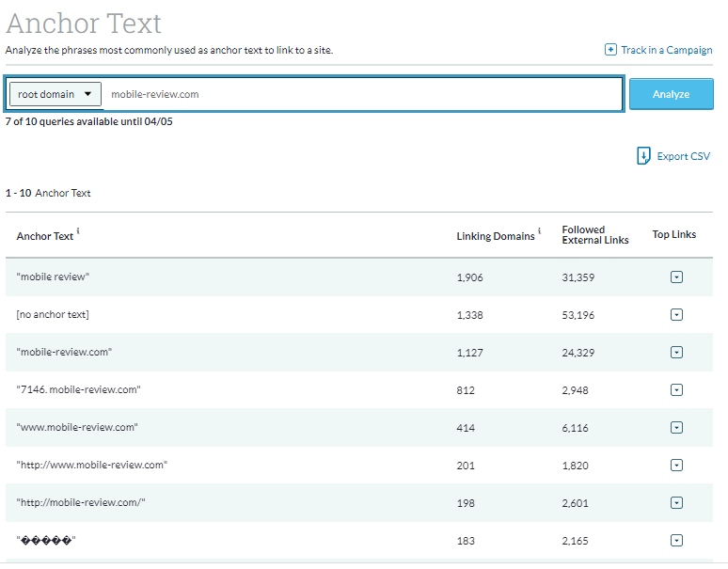This screenshot has height=569, width=728.
Task: Expand top links for "mobile review" row
Action: coord(676,277)
